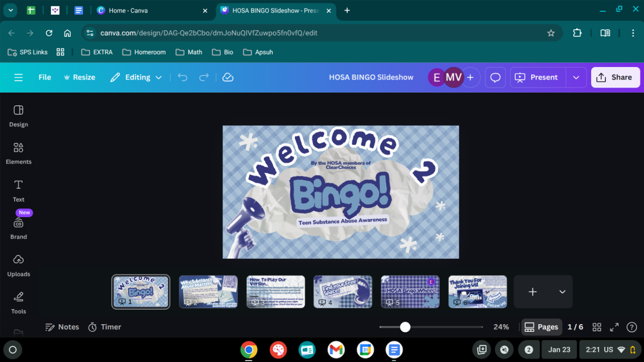644x362 pixels.
Task: Open the Jan 23 date calendar
Action: click(559, 349)
